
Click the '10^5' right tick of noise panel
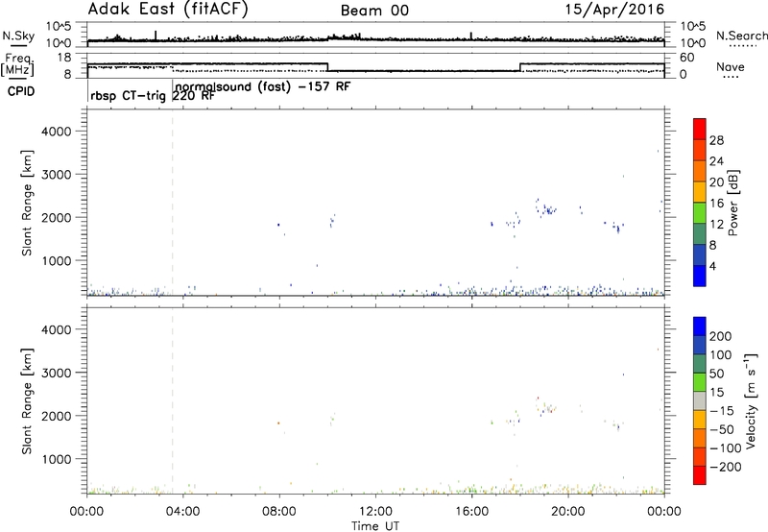tap(692, 26)
